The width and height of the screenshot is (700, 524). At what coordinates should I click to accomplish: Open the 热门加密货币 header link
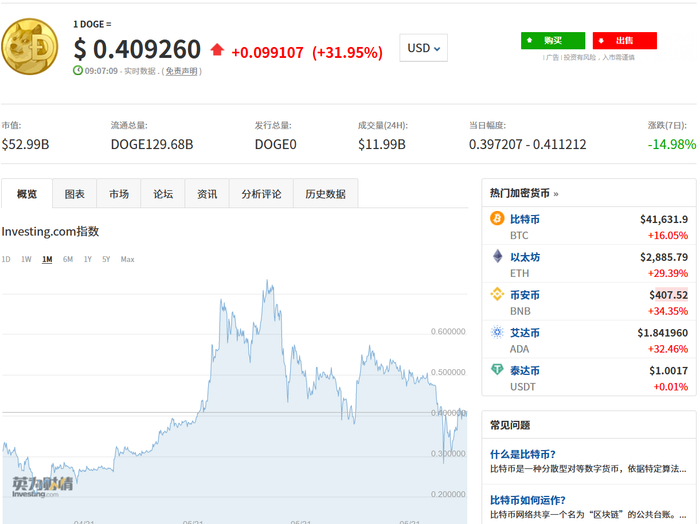pyautogui.click(x=524, y=193)
